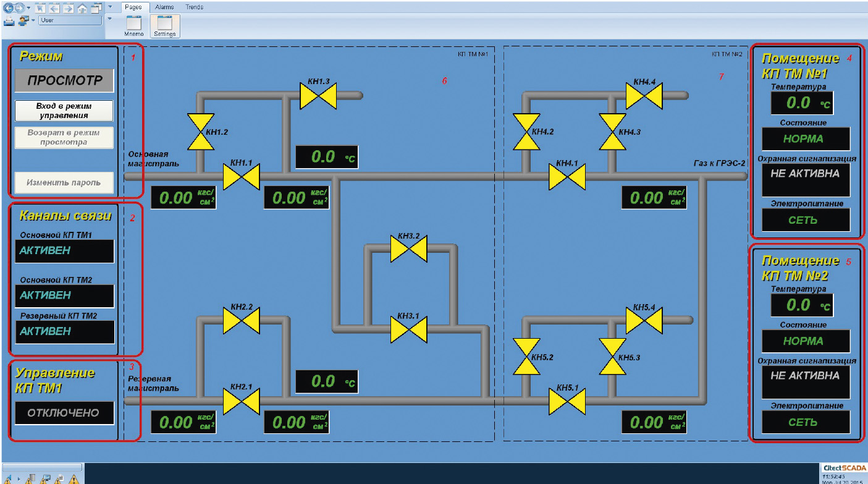
Task: Switch to the Trends tab
Action: pyautogui.click(x=195, y=7)
